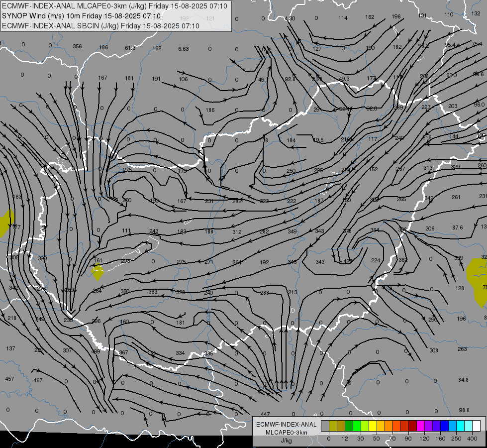Image resolution: width=487 pixels, height=448 pixels.
Task: Click the pure yellow legend swatch
Action: [x=373, y=426]
